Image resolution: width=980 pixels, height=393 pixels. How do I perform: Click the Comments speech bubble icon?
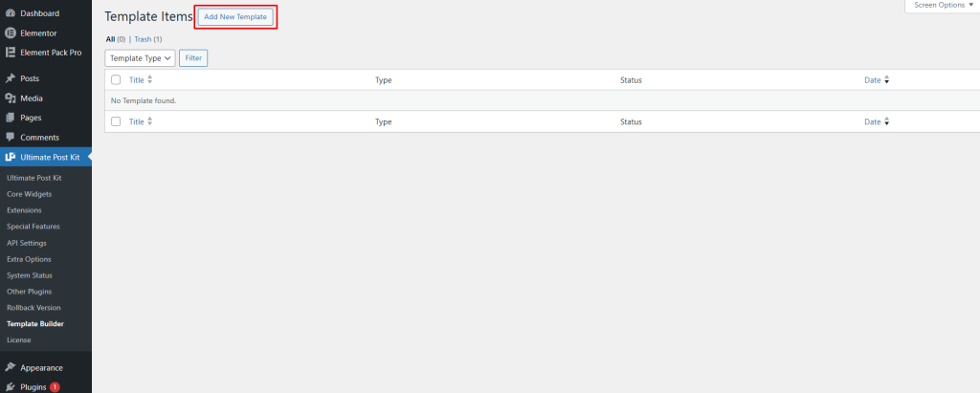click(x=10, y=138)
